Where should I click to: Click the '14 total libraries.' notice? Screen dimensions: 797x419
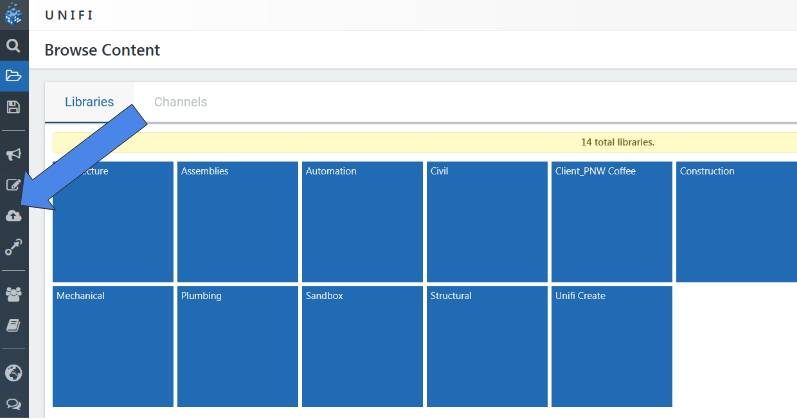[618, 142]
